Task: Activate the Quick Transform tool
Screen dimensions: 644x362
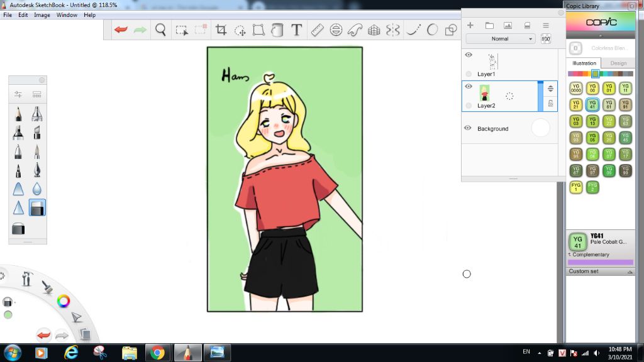Action: [x=240, y=30]
